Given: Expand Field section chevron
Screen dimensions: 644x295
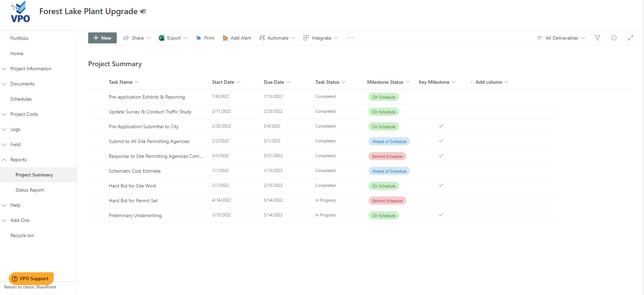Looking at the screenshot, I should tap(4, 144).
